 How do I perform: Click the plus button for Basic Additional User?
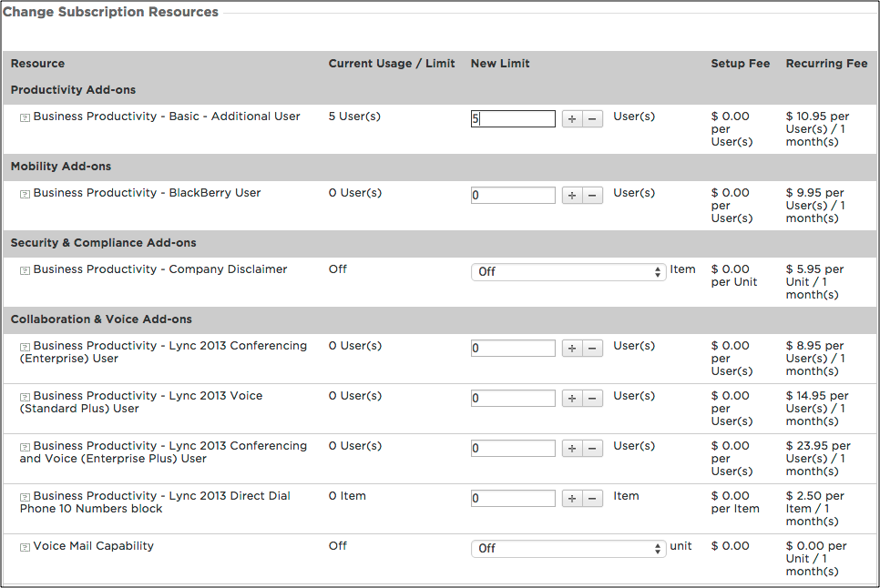pyautogui.click(x=572, y=119)
